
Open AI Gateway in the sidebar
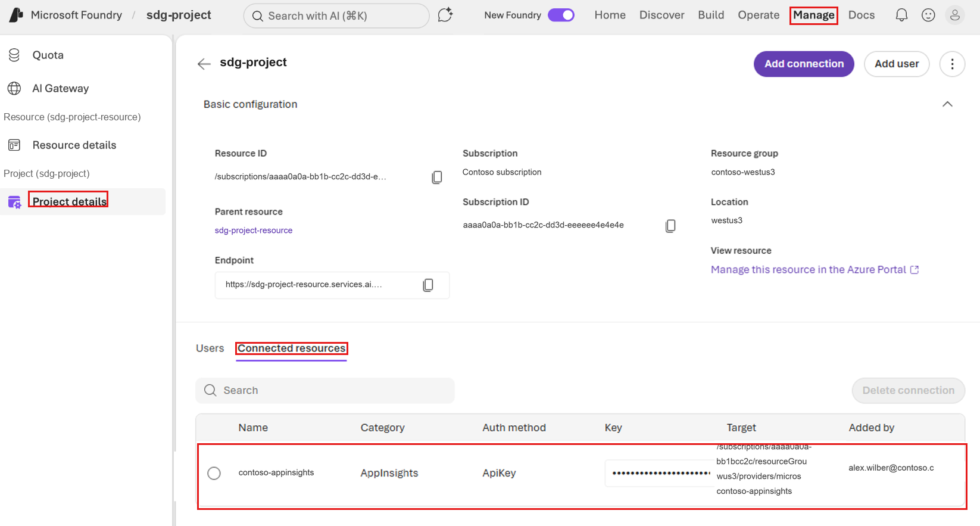(61, 88)
